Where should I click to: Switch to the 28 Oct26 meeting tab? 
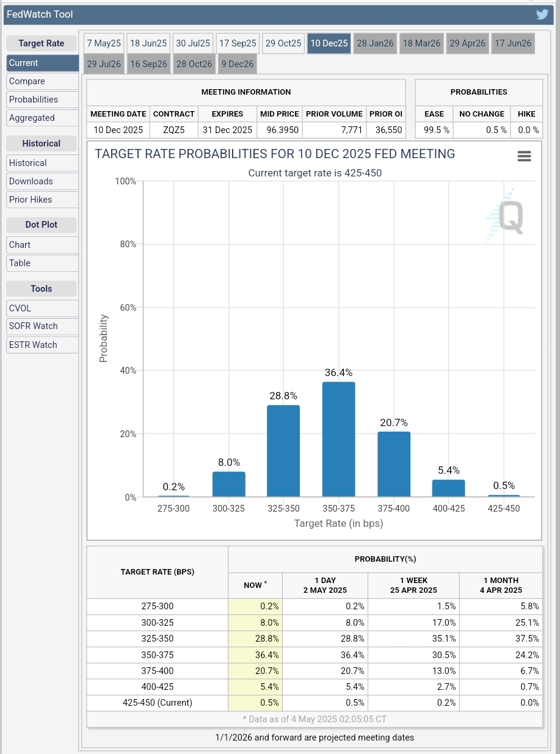(194, 64)
